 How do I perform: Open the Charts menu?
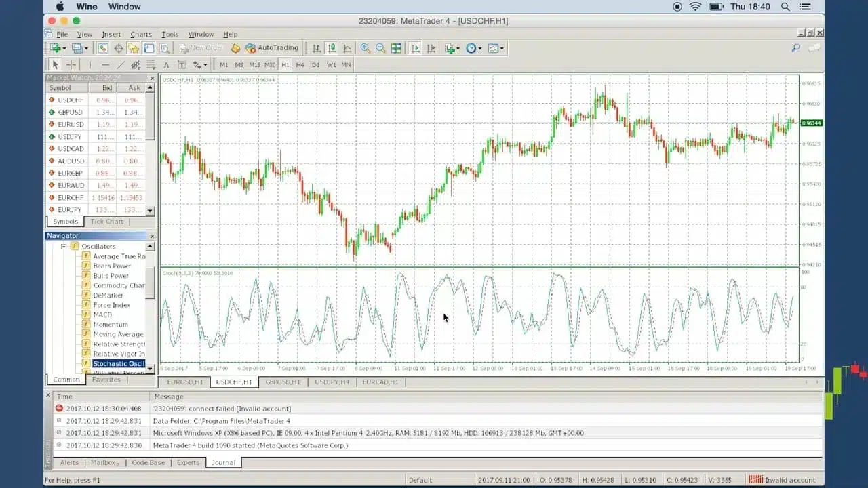pos(141,34)
